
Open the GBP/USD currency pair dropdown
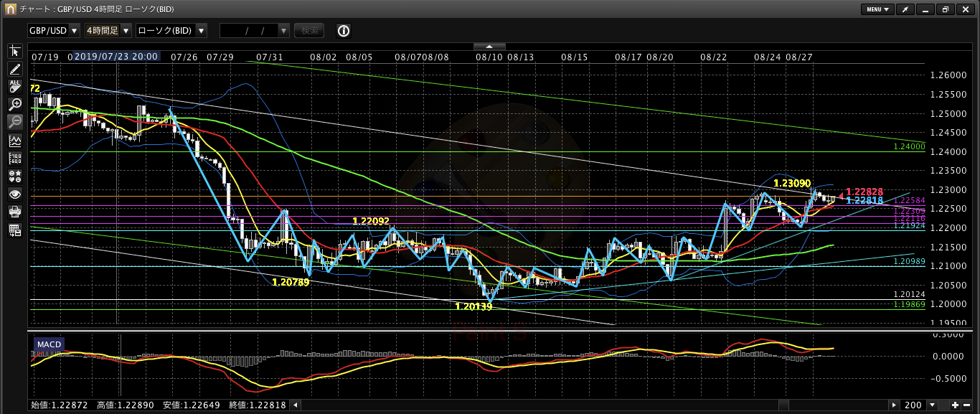point(54,31)
